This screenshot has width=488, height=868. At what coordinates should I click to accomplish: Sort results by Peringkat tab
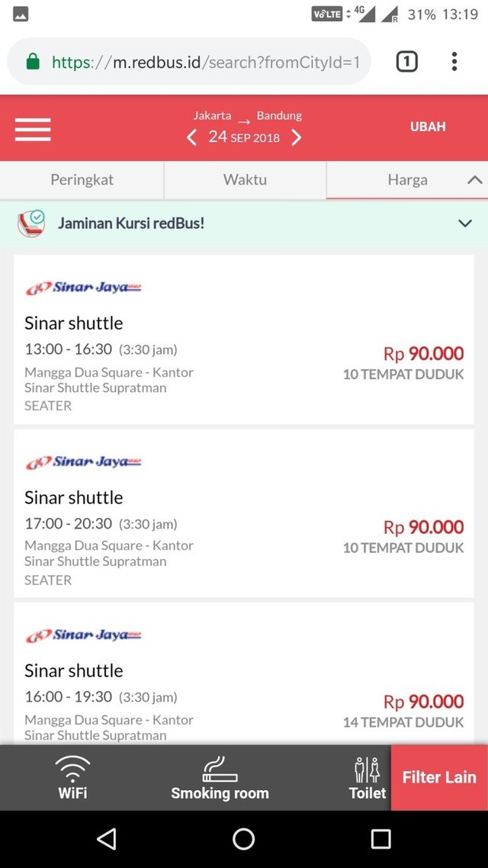pos(82,180)
